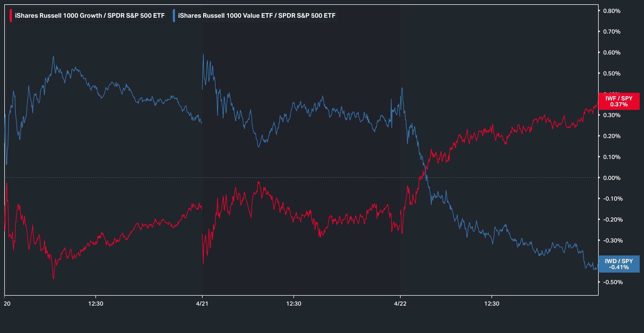Click the partial '20' date label at axis start
This screenshot has width=644, height=333.
(x=7, y=303)
